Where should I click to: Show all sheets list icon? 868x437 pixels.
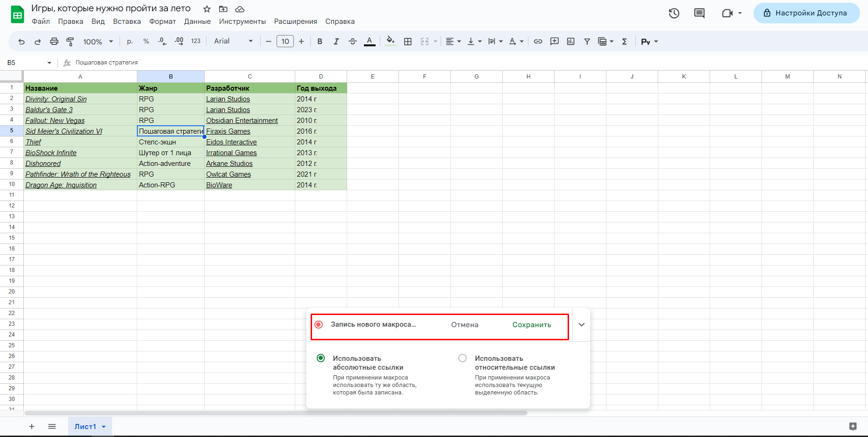[x=52, y=426]
